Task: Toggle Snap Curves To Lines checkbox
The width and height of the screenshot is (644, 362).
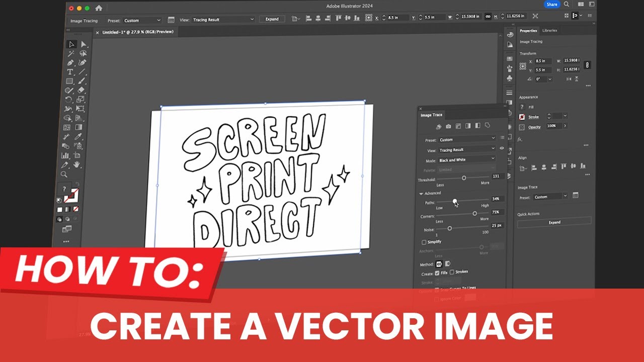Action: pyautogui.click(x=437, y=289)
